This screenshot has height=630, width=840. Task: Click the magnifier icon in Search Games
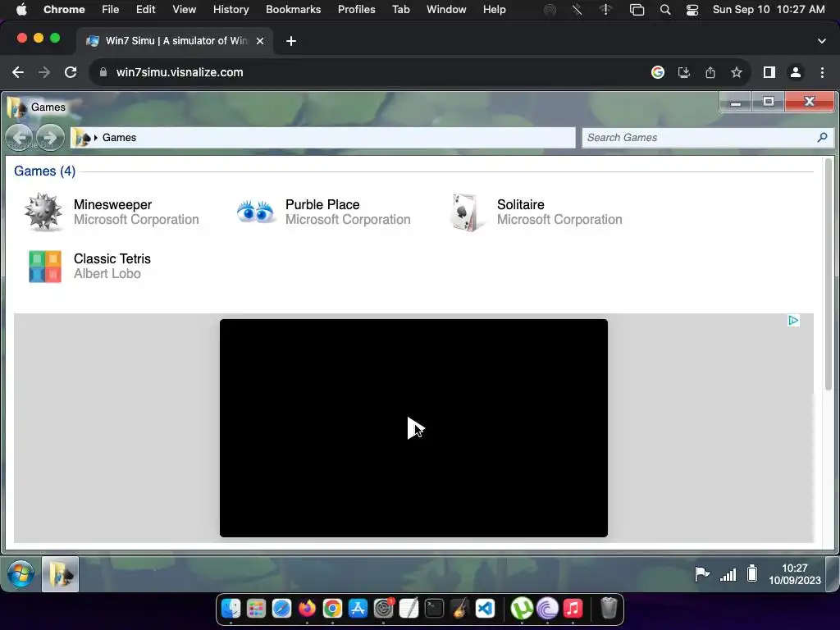coord(822,138)
